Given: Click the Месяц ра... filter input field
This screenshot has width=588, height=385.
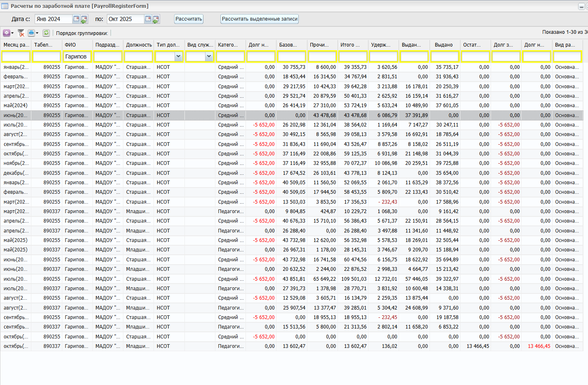Looking at the screenshot, I should click(16, 56).
